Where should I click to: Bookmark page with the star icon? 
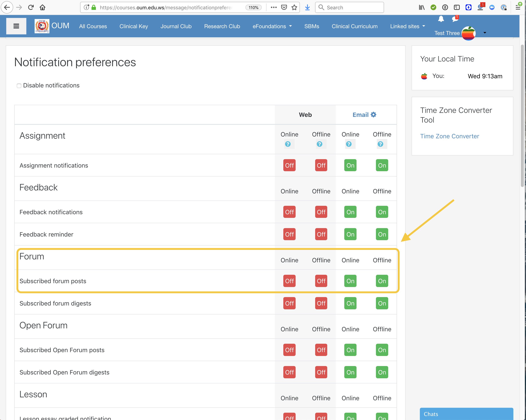click(x=294, y=7)
